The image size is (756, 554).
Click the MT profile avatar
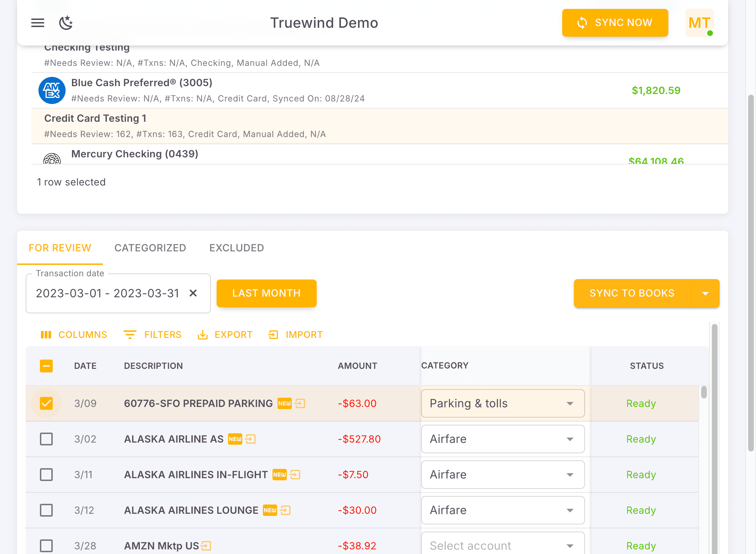[x=699, y=23]
